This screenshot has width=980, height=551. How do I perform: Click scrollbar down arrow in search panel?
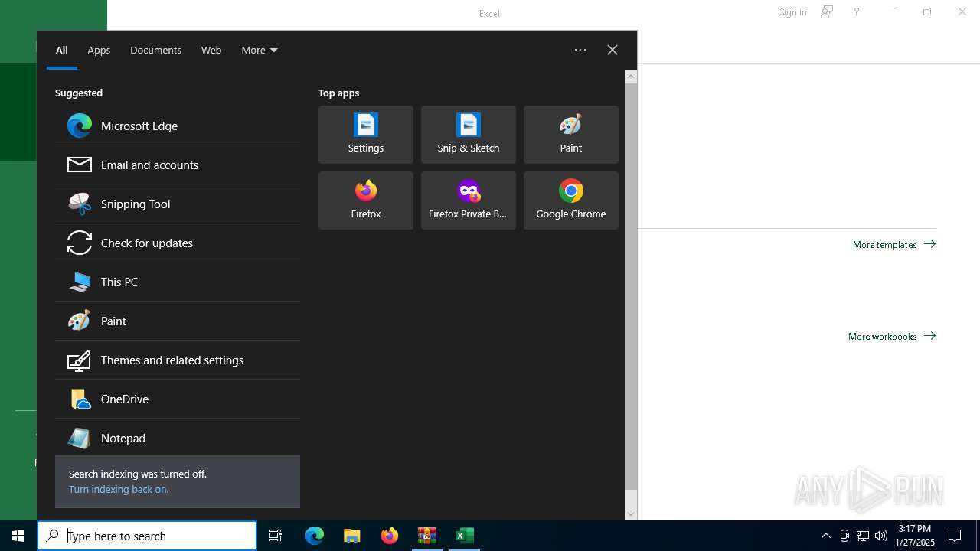631,514
